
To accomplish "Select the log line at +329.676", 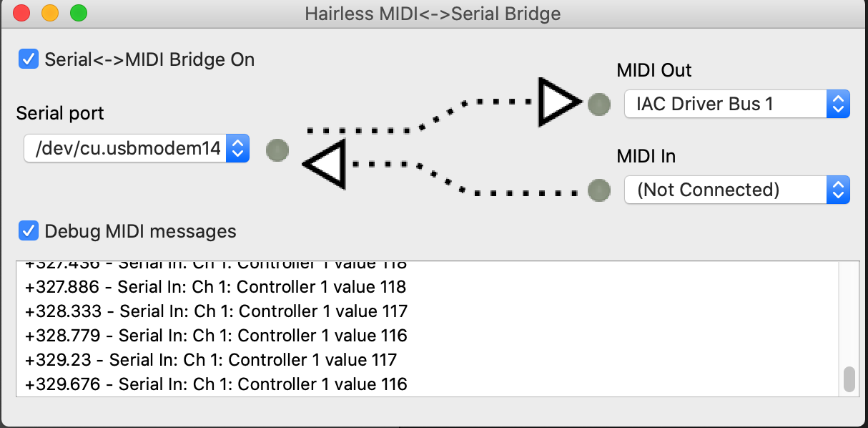I will (x=216, y=384).
